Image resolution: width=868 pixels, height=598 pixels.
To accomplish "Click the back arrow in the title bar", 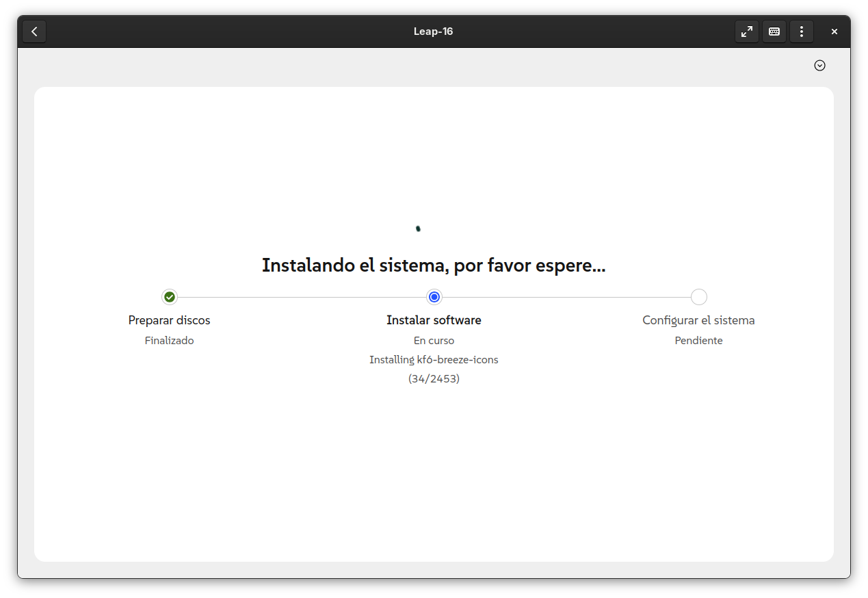I will 34,31.
